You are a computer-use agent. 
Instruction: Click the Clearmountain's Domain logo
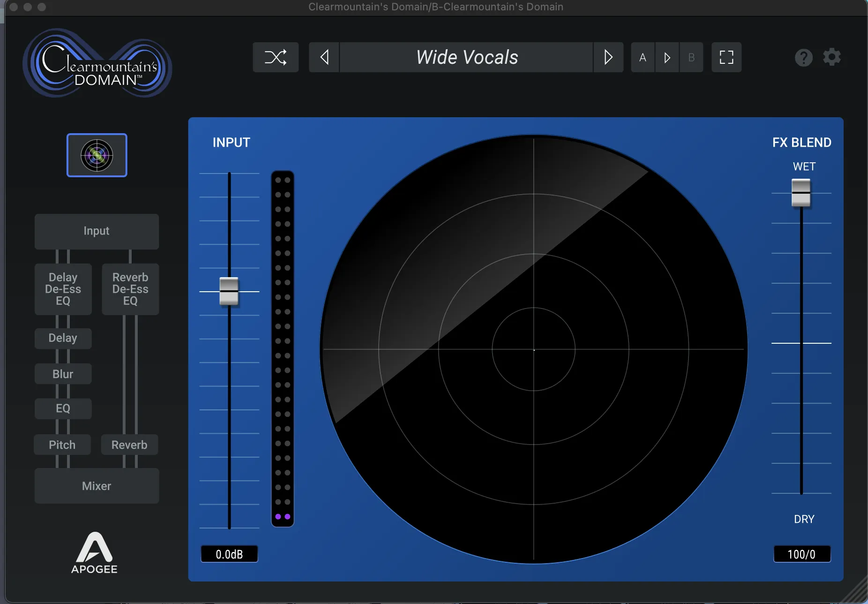(x=97, y=63)
